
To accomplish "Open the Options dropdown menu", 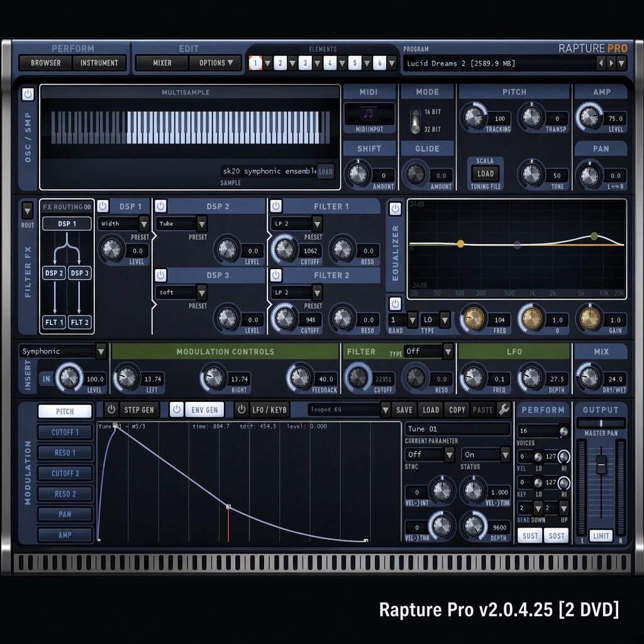I will click(215, 63).
